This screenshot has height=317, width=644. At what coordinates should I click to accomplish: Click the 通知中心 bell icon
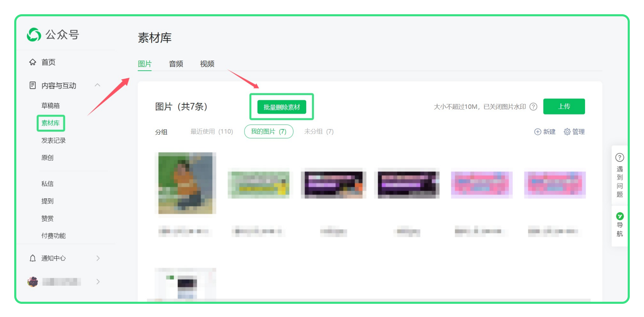(x=33, y=258)
